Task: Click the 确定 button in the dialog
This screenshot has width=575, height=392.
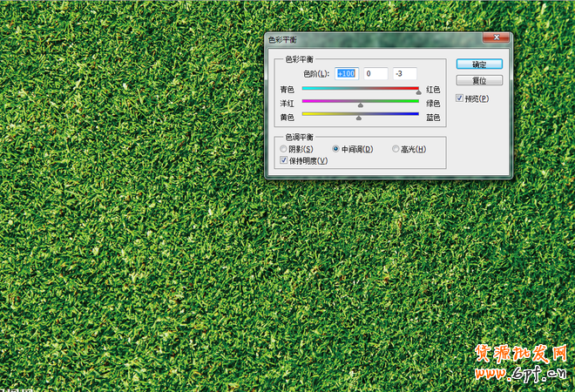Action: coord(479,64)
